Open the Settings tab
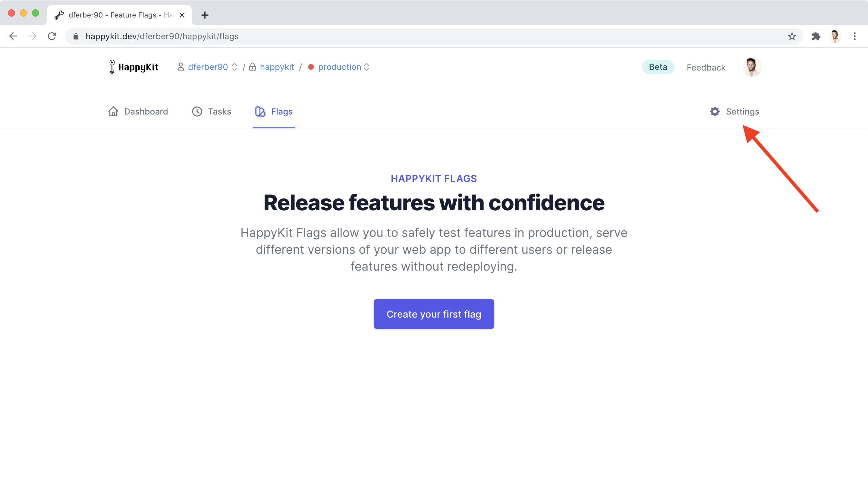The height and width of the screenshot is (496, 868). click(734, 111)
